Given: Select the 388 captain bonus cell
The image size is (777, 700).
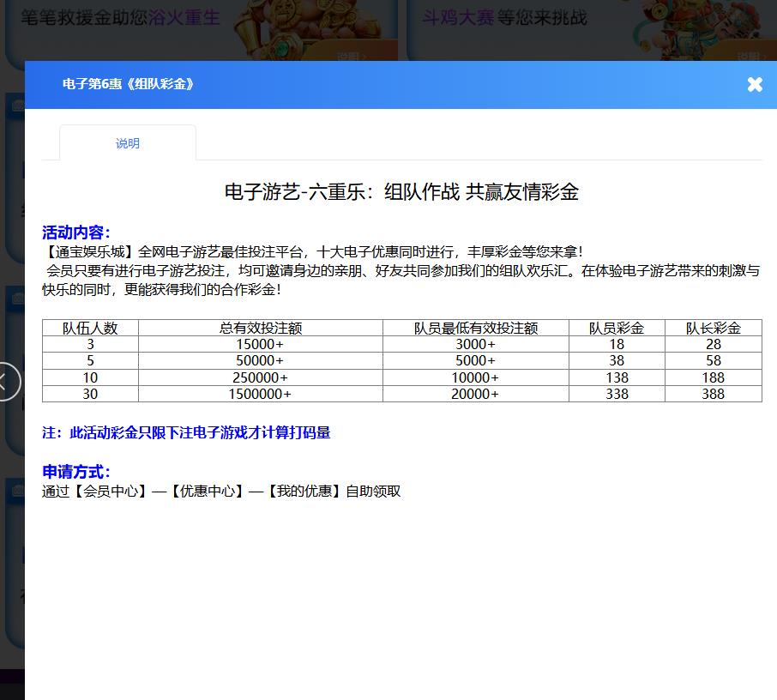Looking at the screenshot, I should [713, 394].
